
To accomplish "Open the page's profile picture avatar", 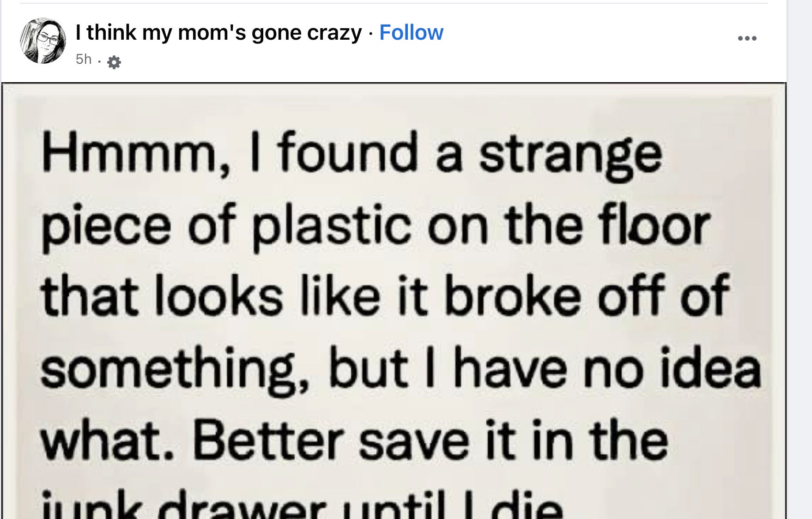I will [42, 41].
